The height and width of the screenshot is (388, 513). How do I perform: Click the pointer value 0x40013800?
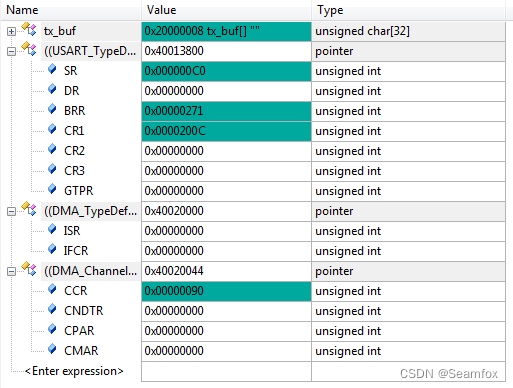point(226,51)
